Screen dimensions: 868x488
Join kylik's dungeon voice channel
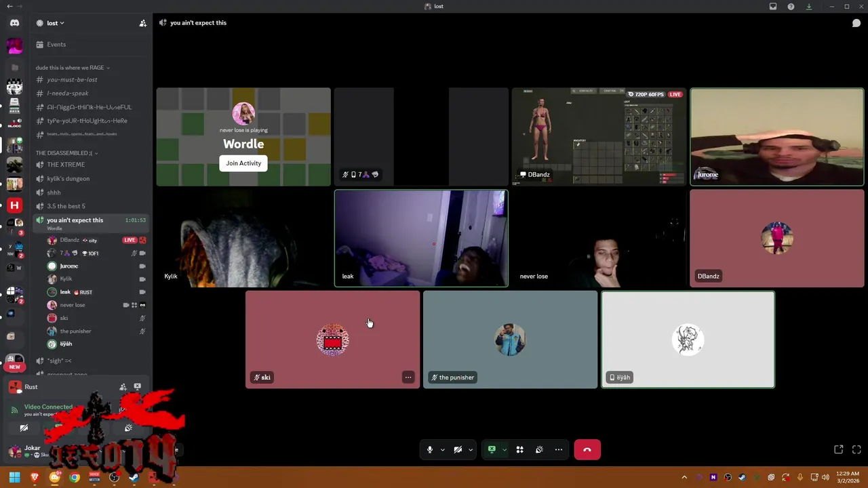90,179
